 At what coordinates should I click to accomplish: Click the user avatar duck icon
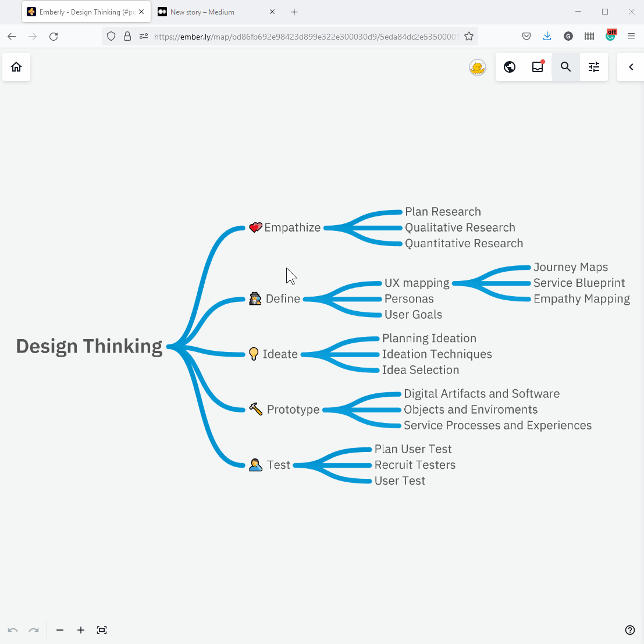478,67
